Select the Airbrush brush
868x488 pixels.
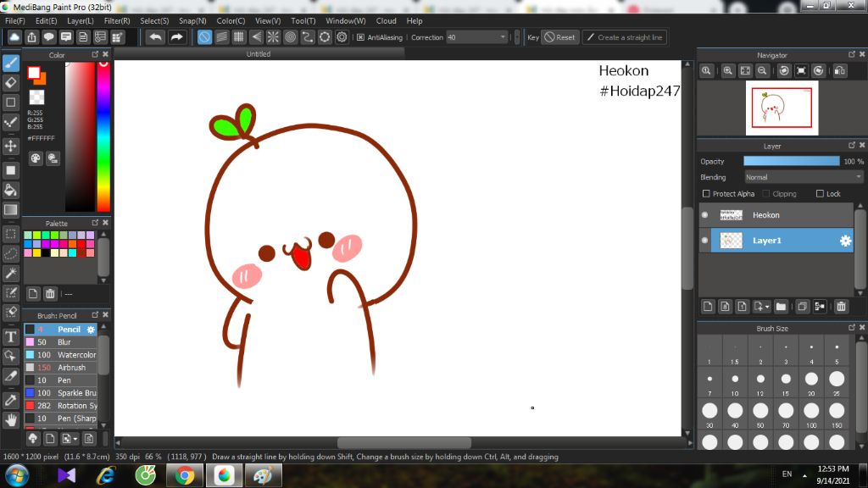coord(60,368)
